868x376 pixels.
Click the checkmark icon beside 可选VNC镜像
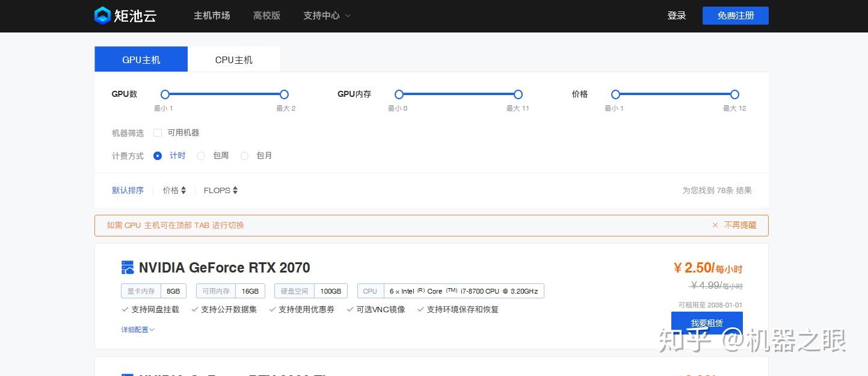pos(349,309)
